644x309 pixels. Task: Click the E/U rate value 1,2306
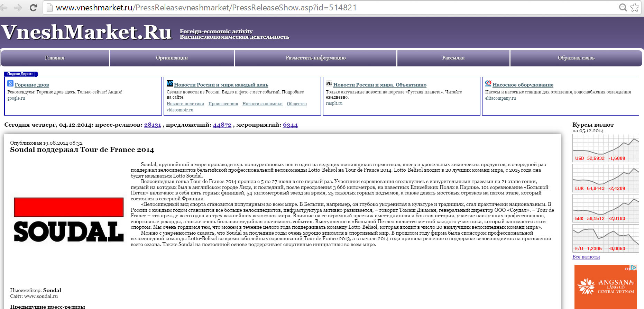[x=594, y=249]
